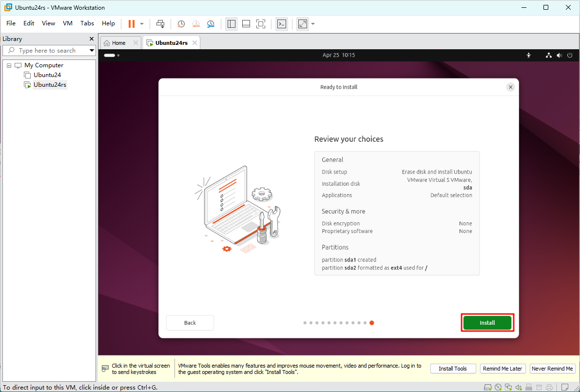Click the Ubuntu power icon
The image size is (580, 392).
[570, 55]
